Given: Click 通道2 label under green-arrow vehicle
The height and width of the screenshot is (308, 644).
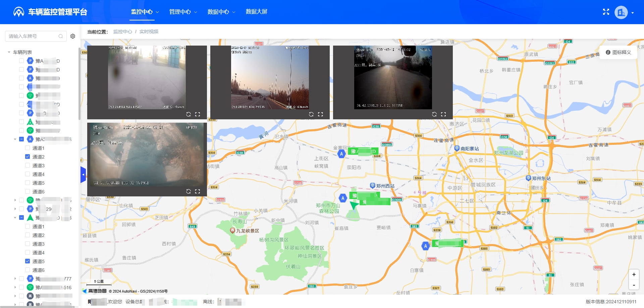Looking at the screenshot, I should click(x=38, y=235).
